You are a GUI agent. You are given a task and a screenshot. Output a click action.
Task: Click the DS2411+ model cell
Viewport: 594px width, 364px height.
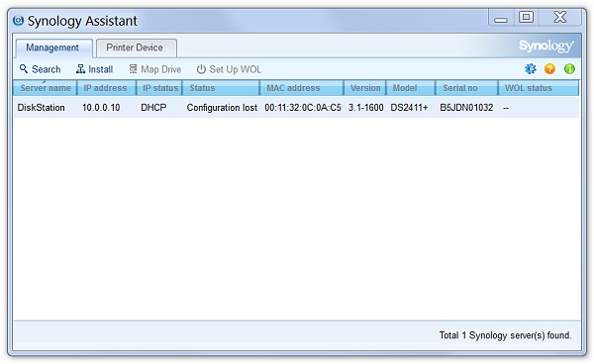click(409, 108)
